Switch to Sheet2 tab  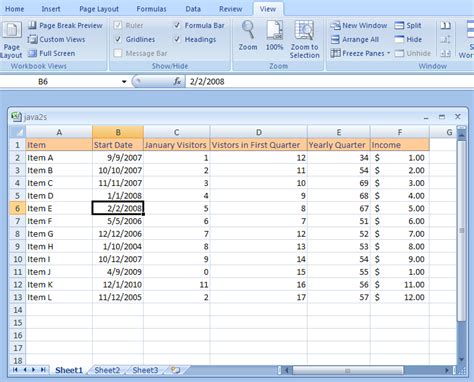tap(107, 370)
